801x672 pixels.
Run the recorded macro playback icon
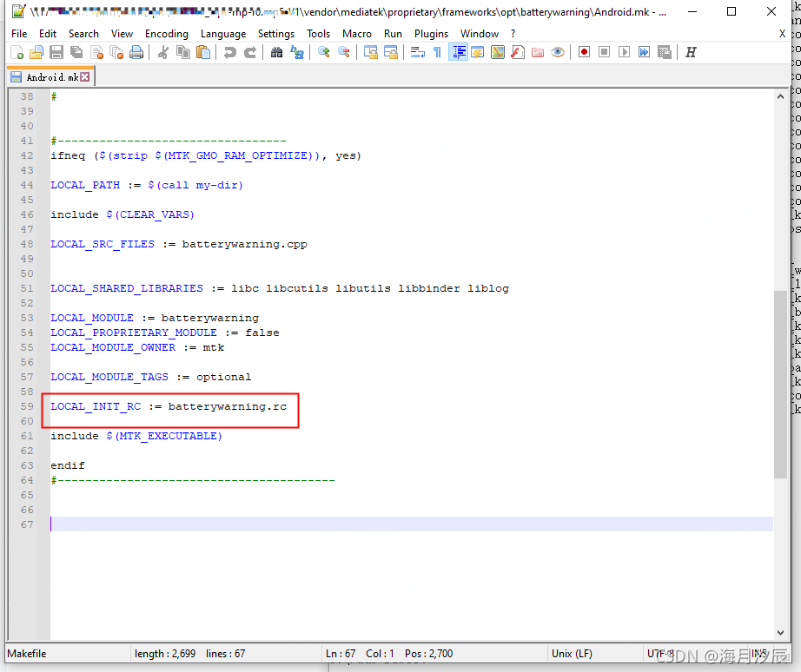click(x=626, y=52)
